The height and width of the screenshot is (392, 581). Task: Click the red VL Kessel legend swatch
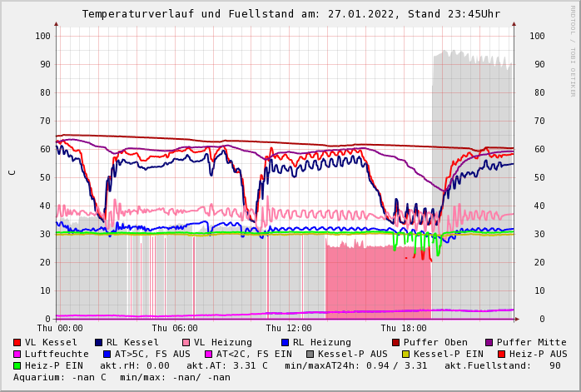17,342
